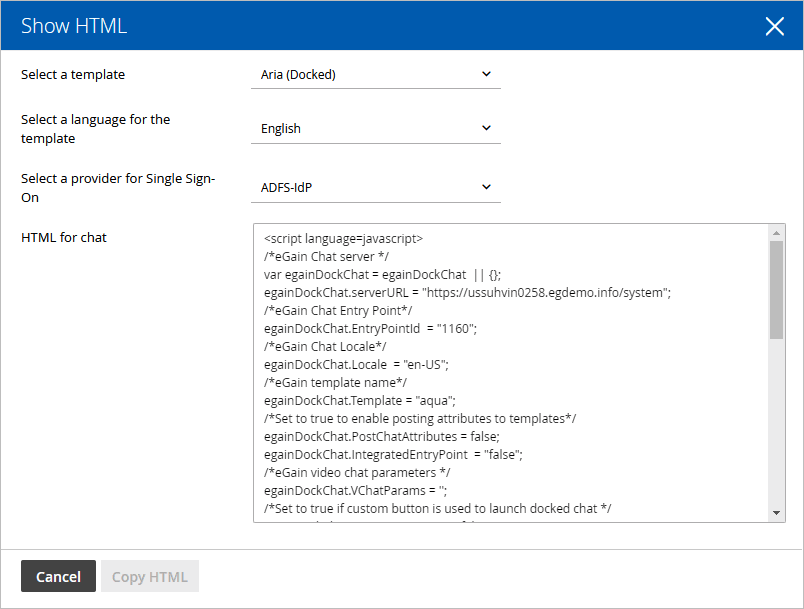Close the Show HTML dialog
Screen dimensions: 804x609
(x=774, y=26)
